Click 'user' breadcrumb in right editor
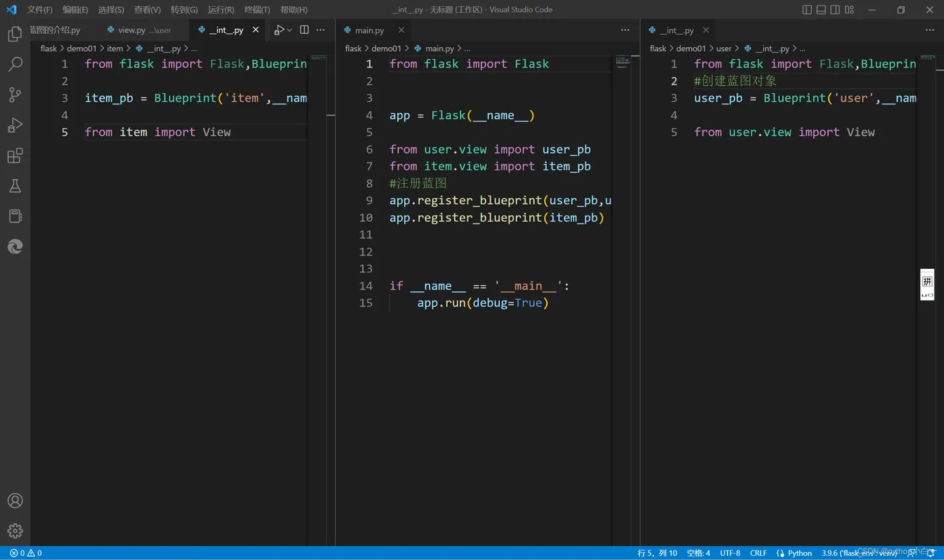Screen dimensions: 944x560 [x=724, y=49]
